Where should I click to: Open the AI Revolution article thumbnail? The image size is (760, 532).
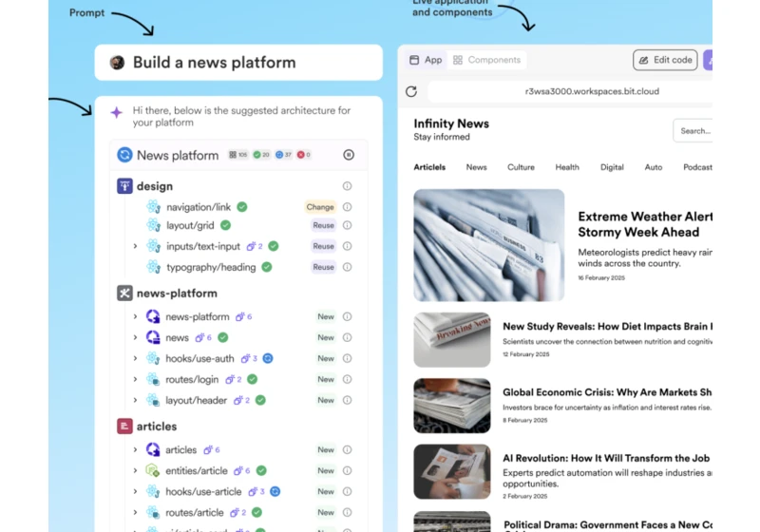point(452,471)
